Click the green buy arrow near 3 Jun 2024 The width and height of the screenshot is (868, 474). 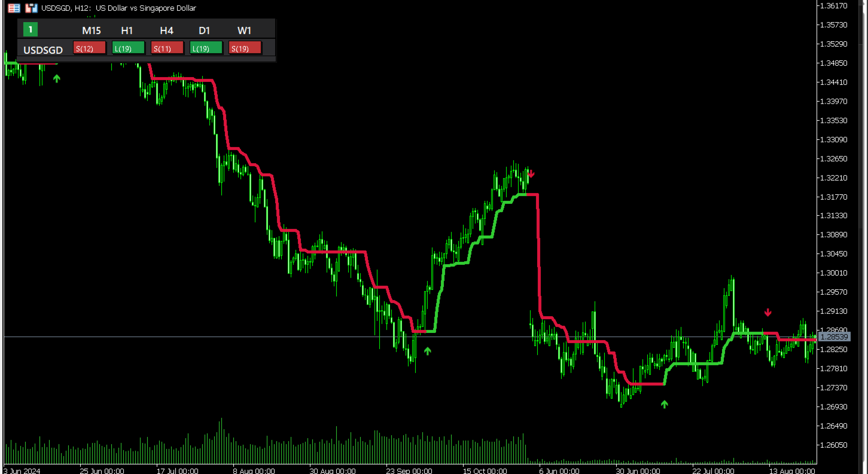click(x=57, y=78)
